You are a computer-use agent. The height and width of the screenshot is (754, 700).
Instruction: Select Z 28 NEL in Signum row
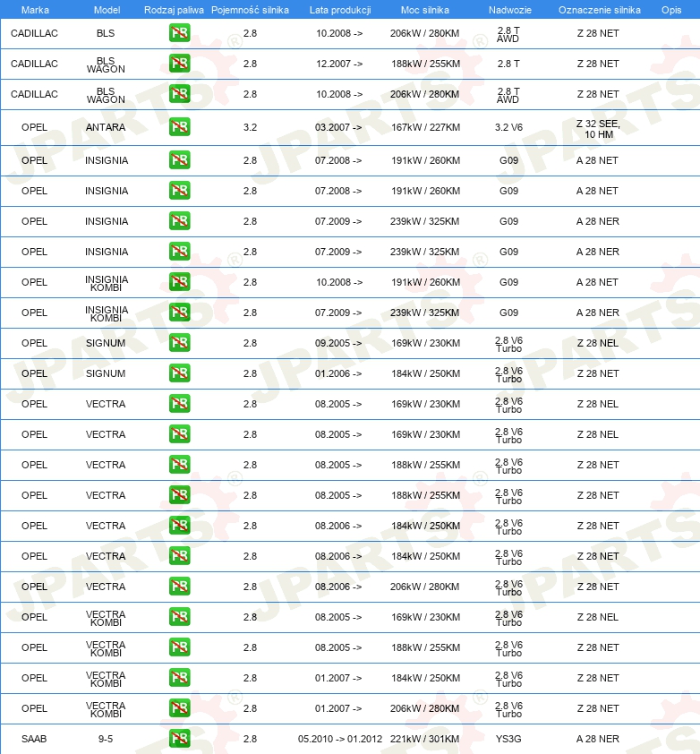598,343
